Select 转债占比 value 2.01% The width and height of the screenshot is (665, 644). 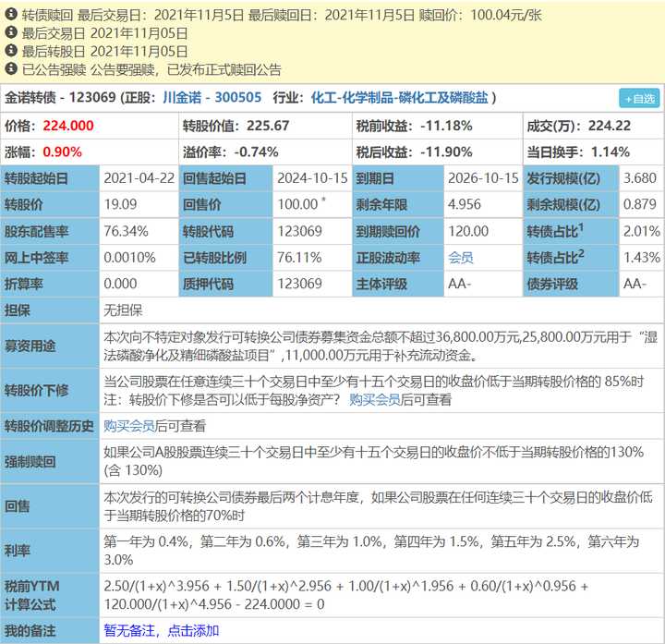642,231
